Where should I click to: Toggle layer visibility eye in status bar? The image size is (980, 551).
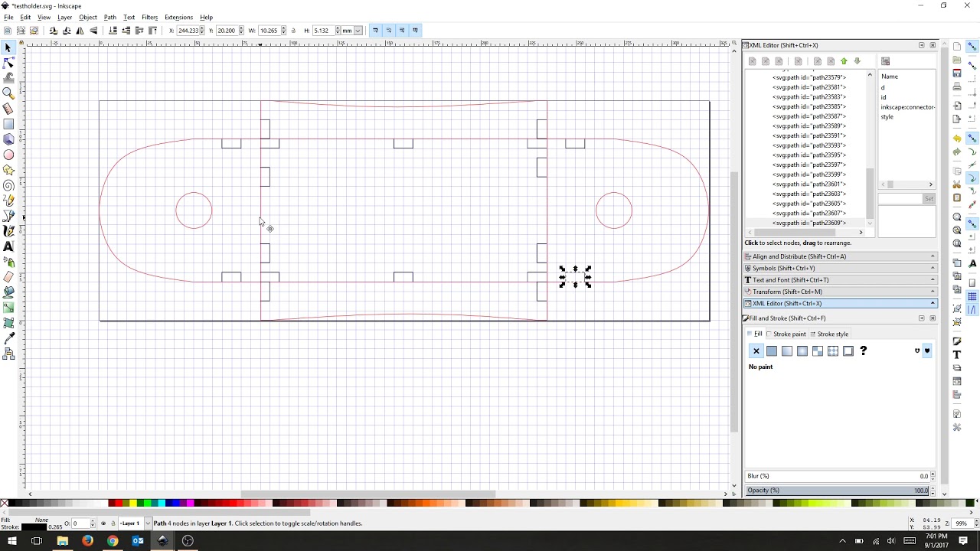pyautogui.click(x=103, y=523)
